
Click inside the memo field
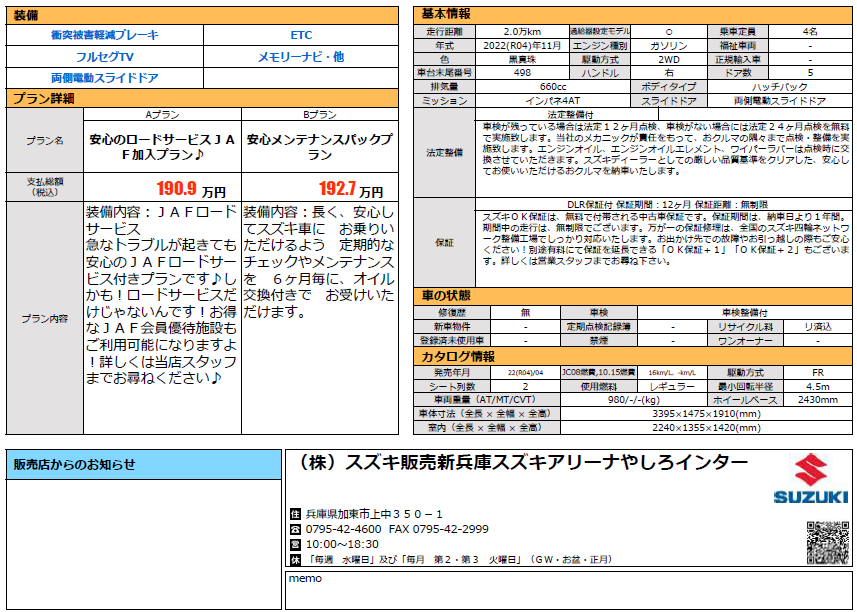click(568, 594)
